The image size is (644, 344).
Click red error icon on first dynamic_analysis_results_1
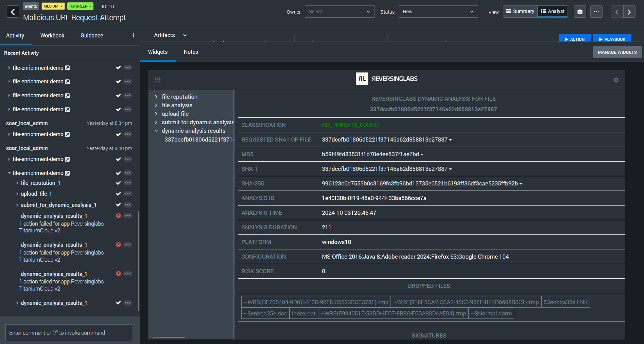click(x=118, y=216)
